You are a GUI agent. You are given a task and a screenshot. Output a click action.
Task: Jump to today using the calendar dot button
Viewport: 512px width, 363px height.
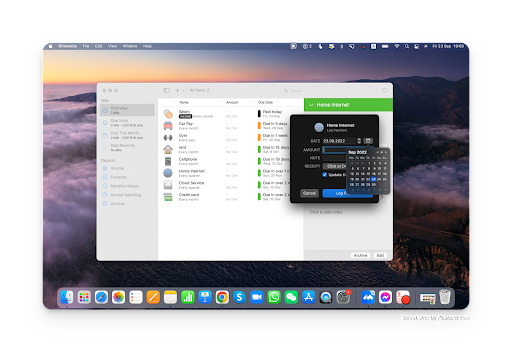coord(382,152)
